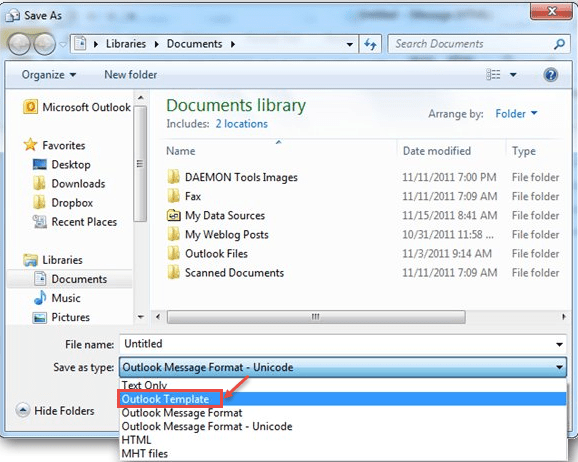Open the Arrange by Folder dropdown
The image size is (578, 462).
point(516,114)
